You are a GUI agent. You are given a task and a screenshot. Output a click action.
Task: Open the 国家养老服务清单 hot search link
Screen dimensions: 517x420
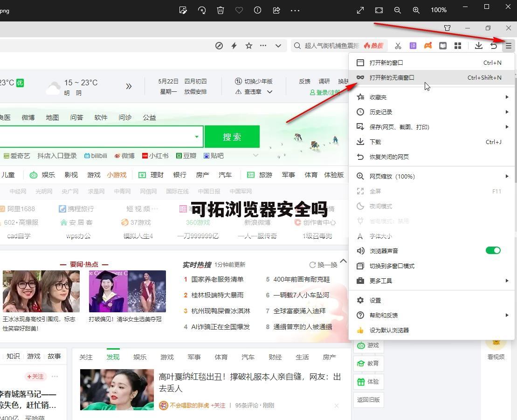point(217,279)
